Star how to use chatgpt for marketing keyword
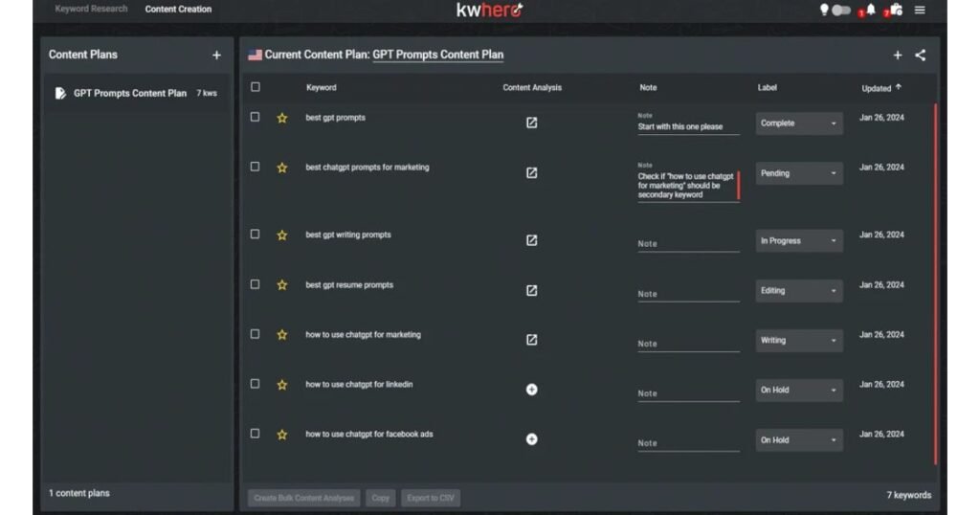 pyautogui.click(x=282, y=334)
